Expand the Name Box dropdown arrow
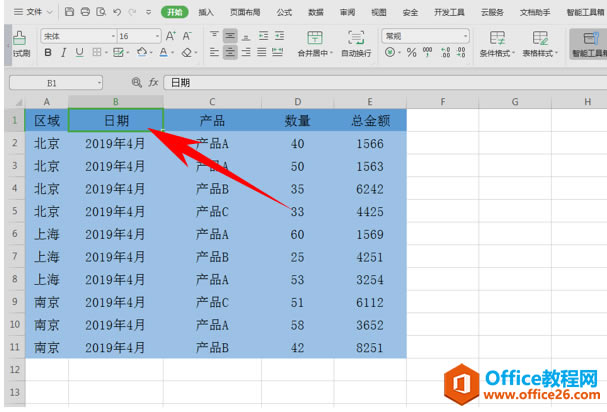607x412 pixels. (x=99, y=82)
